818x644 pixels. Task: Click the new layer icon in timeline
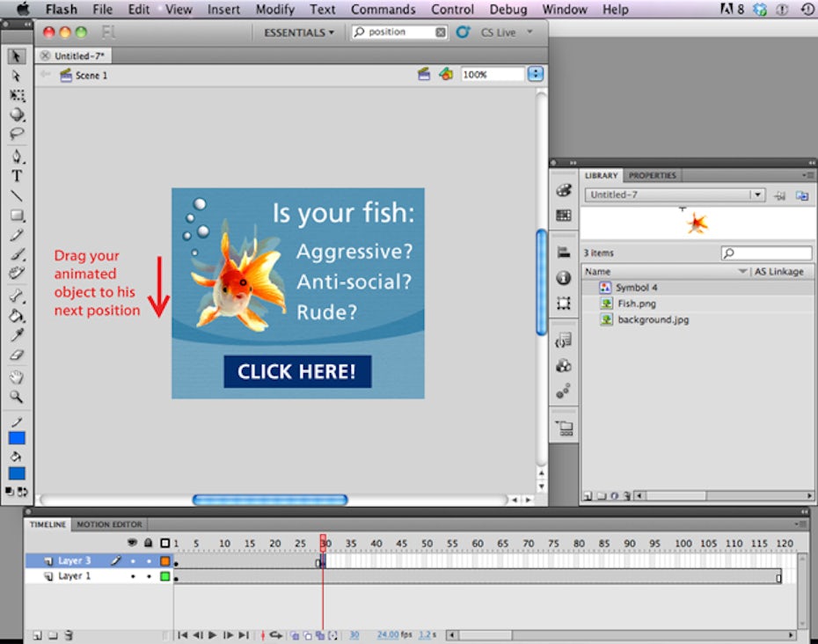[x=37, y=634]
